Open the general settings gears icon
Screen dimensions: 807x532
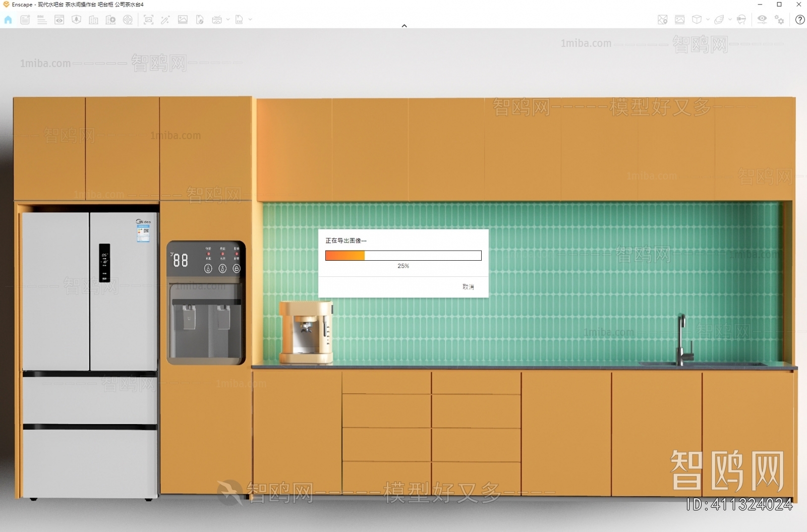tap(779, 20)
